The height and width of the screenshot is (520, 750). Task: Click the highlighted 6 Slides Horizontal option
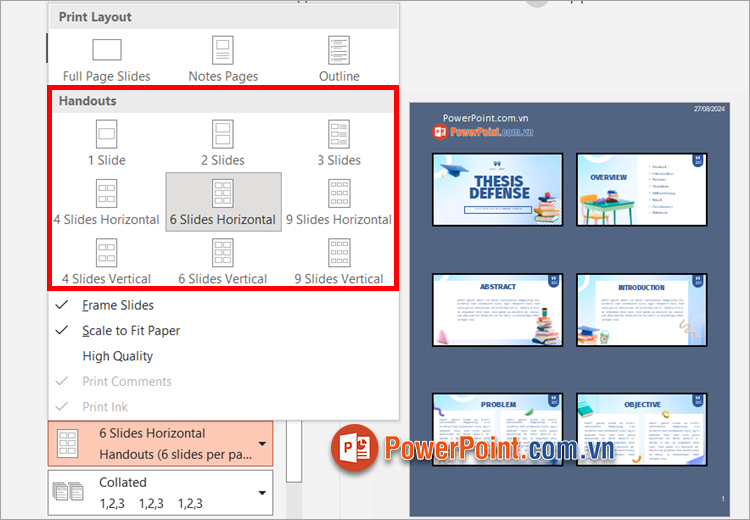click(x=223, y=202)
